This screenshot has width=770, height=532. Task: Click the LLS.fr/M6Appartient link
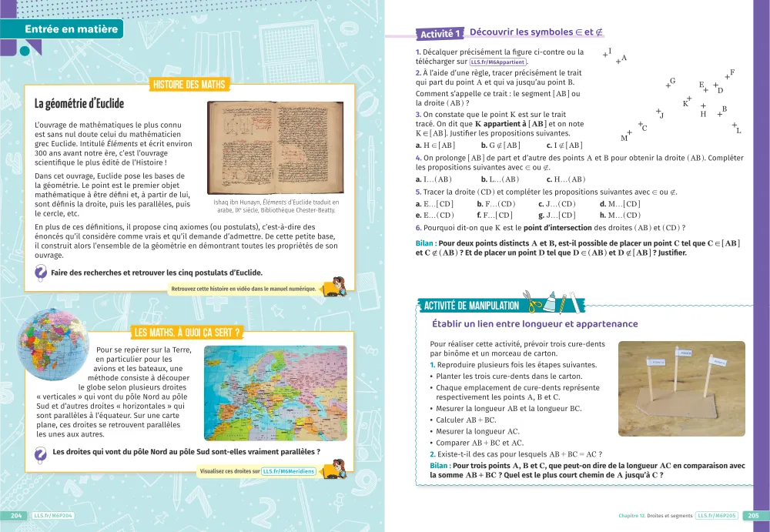pyautogui.click(x=497, y=62)
